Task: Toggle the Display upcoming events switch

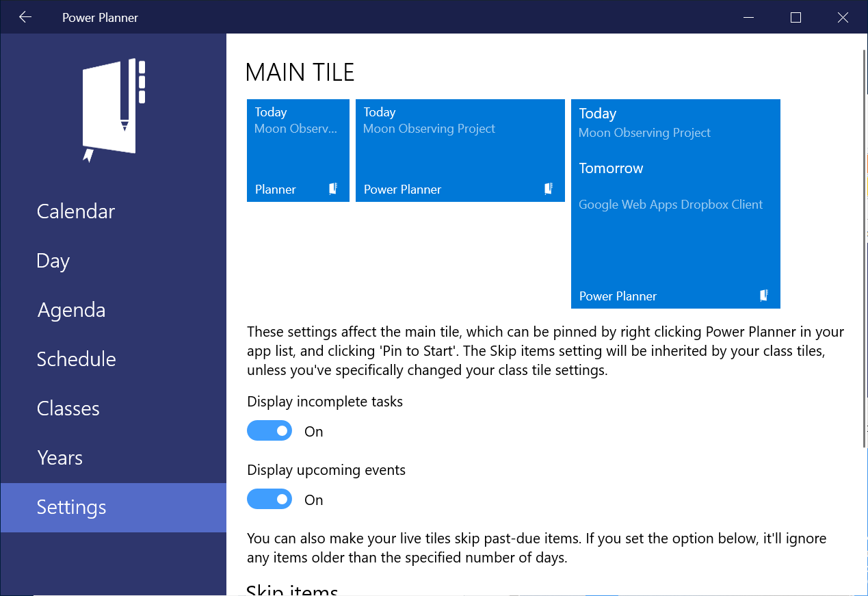Action: (269, 500)
